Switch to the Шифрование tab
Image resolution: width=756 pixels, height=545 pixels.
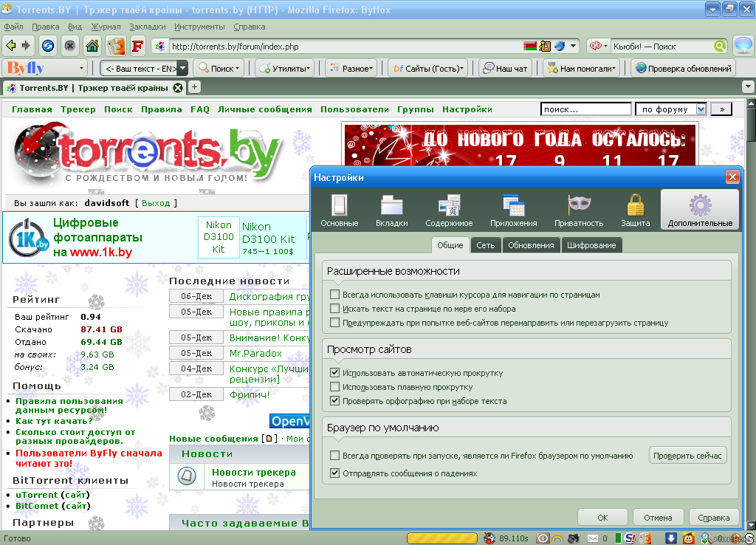591,245
